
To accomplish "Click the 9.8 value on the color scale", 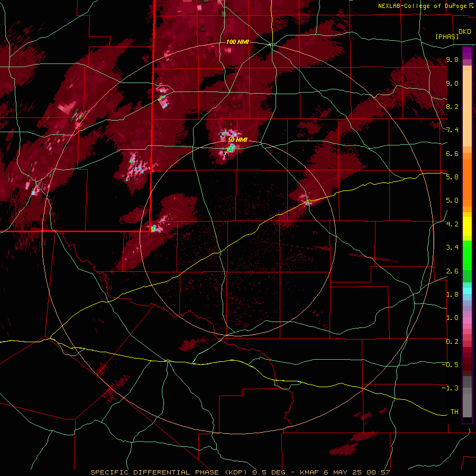I will click(452, 60).
